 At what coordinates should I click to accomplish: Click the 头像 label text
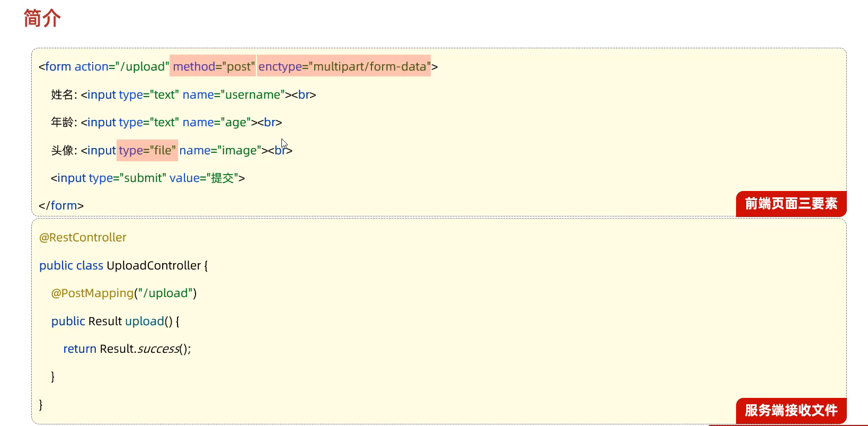63,151
